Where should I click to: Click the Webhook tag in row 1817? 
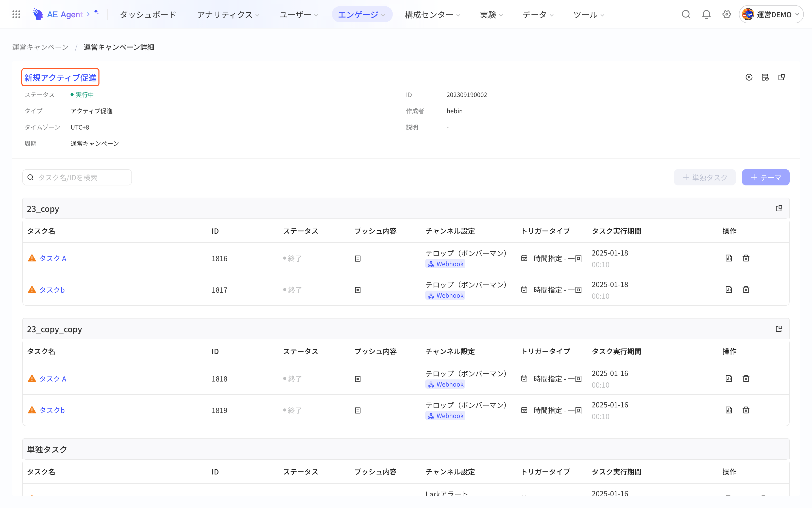point(446,296)
